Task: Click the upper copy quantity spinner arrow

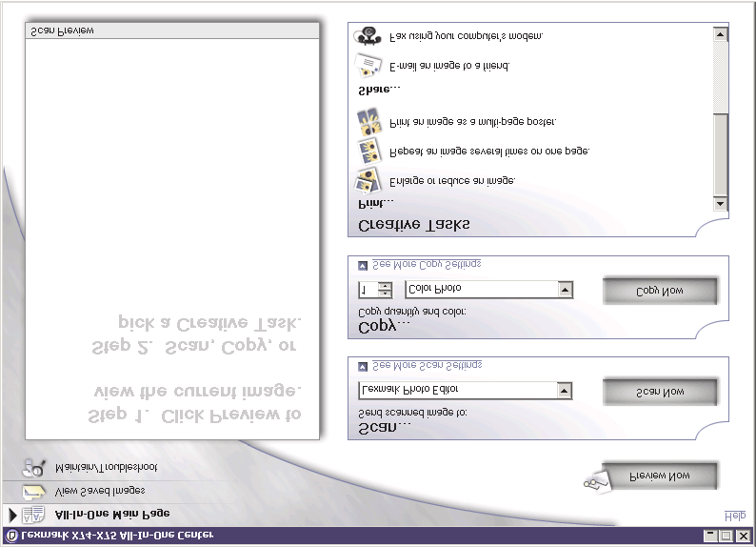Action: pyautogui.click(x=385, y=286)
